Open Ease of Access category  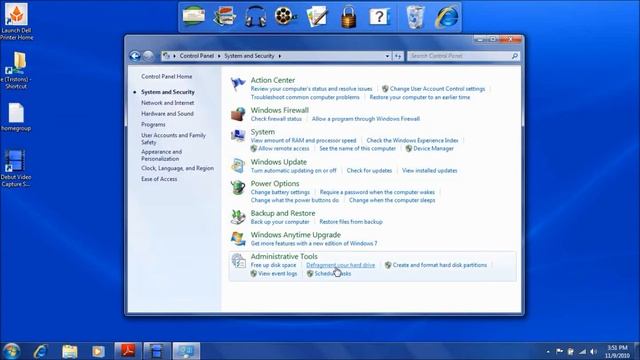click(159, 179)
